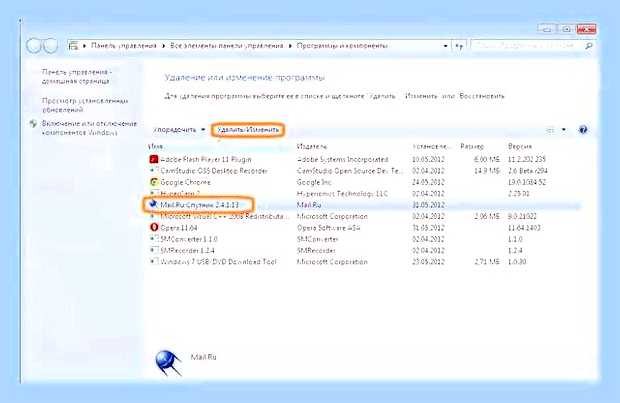This screenshot has width=620, height=403.
Task: Click the 14.9 МБ size cell
Action: 487,170
